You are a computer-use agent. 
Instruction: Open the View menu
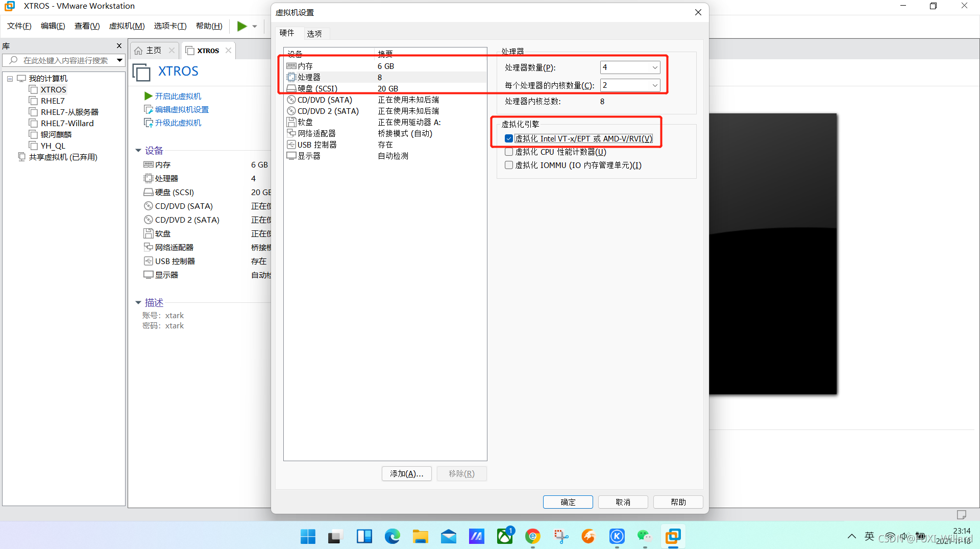87,26
